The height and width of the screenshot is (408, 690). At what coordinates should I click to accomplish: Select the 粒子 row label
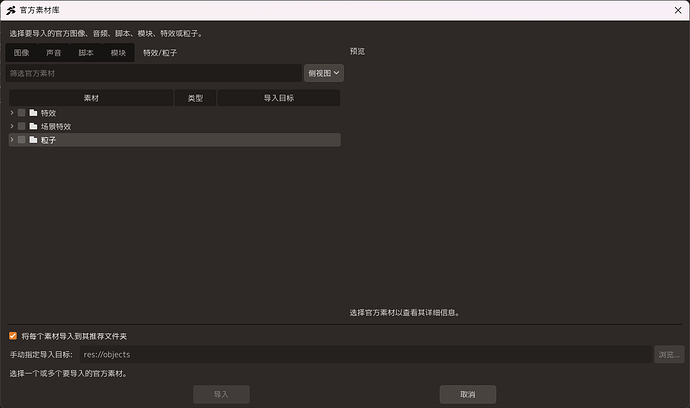pyautogui.click(x=48, y=140)
